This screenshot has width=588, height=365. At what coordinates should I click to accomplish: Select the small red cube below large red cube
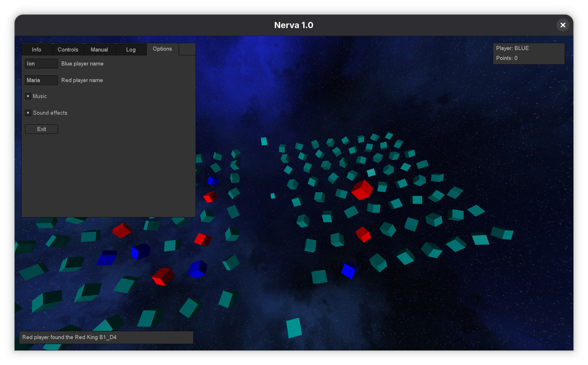363,234
